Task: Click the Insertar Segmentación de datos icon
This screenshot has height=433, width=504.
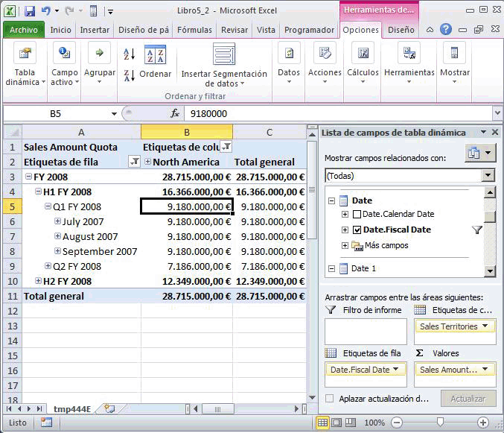Action: (224, 55)
